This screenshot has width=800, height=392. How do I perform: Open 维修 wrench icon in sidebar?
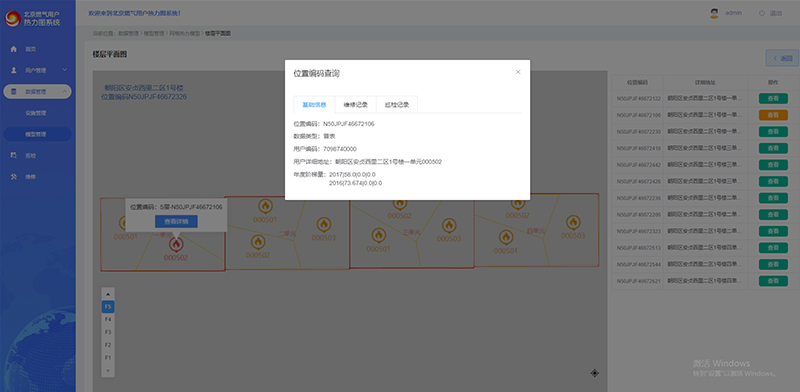(14, 177)
